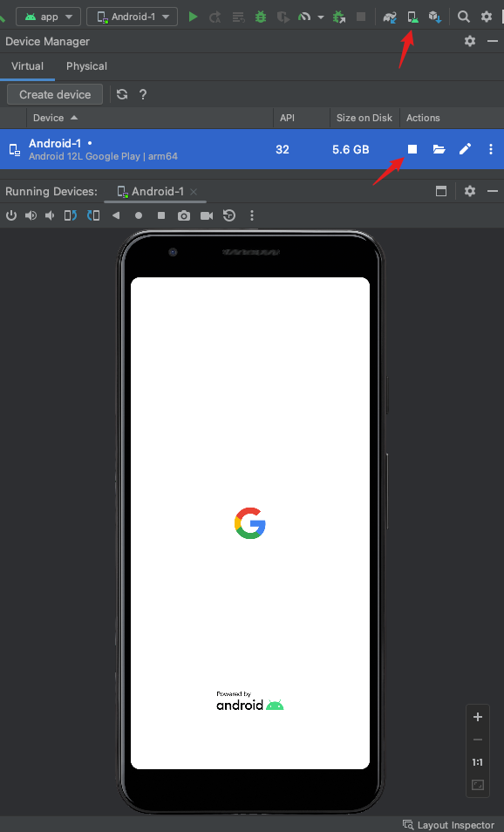Open the Android-1 target device dropdown
The width and height of the screenshot is (504, 832).
click(x=132, y=17)
